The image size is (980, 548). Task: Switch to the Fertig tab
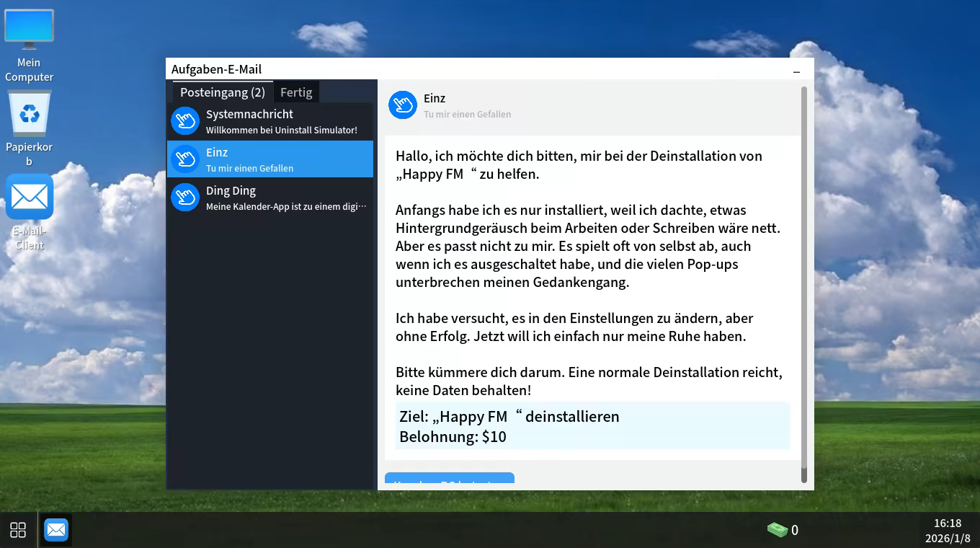pos(296,92)
